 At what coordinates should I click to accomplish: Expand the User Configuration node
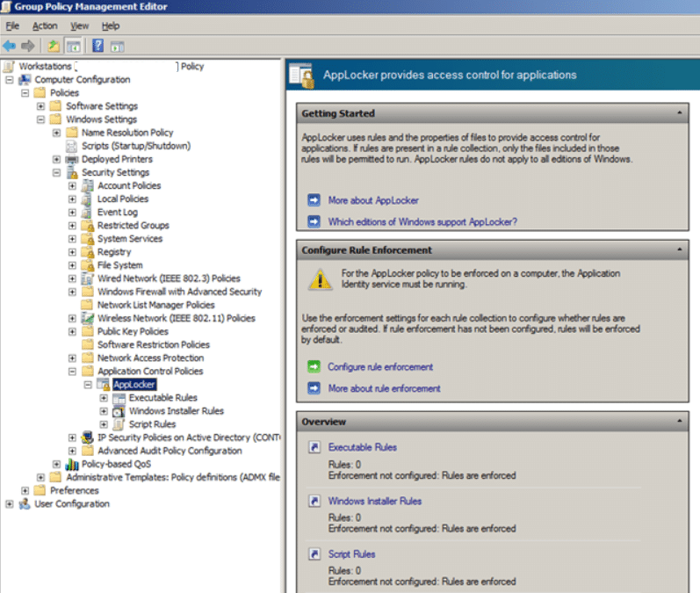click(x=10, y=503)
